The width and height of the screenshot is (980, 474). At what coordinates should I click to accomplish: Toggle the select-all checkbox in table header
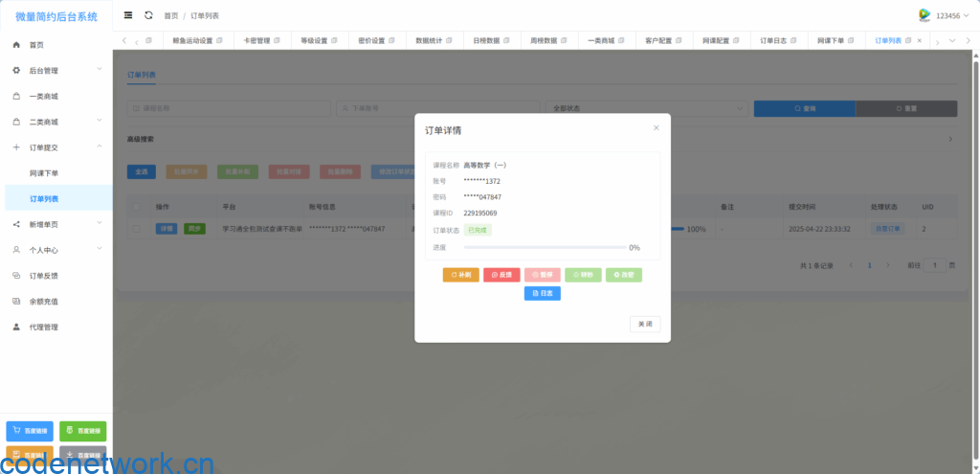(x=138, y=206)
